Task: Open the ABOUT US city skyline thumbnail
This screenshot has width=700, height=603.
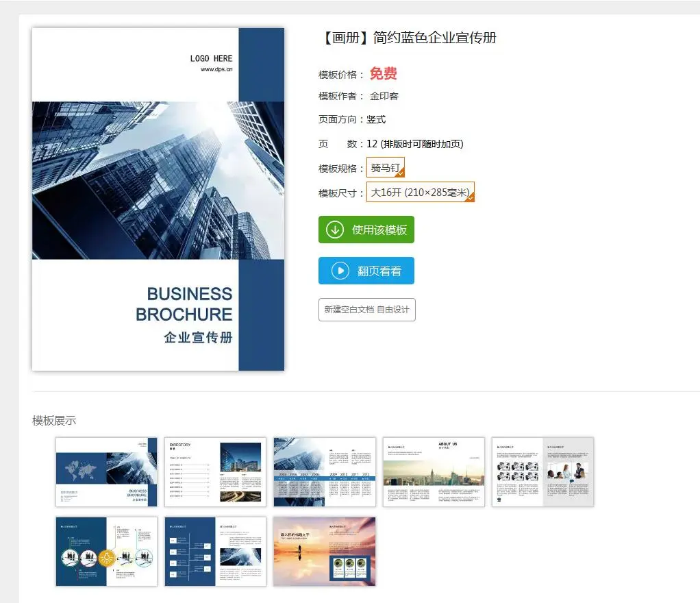Action: tap(434, 471)
